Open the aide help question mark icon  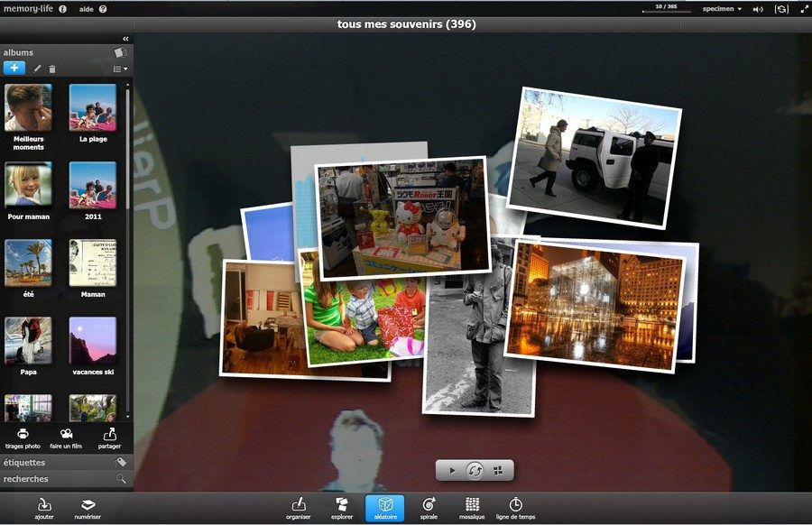103,9
